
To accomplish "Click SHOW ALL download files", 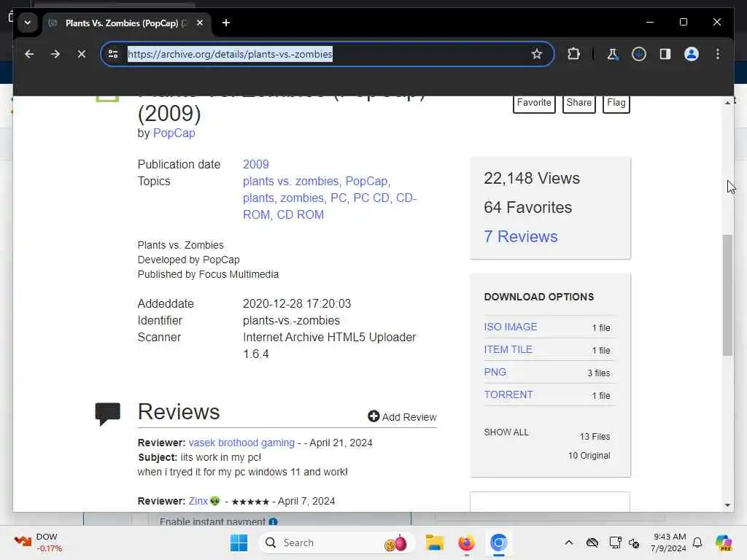I will point(506,432).
